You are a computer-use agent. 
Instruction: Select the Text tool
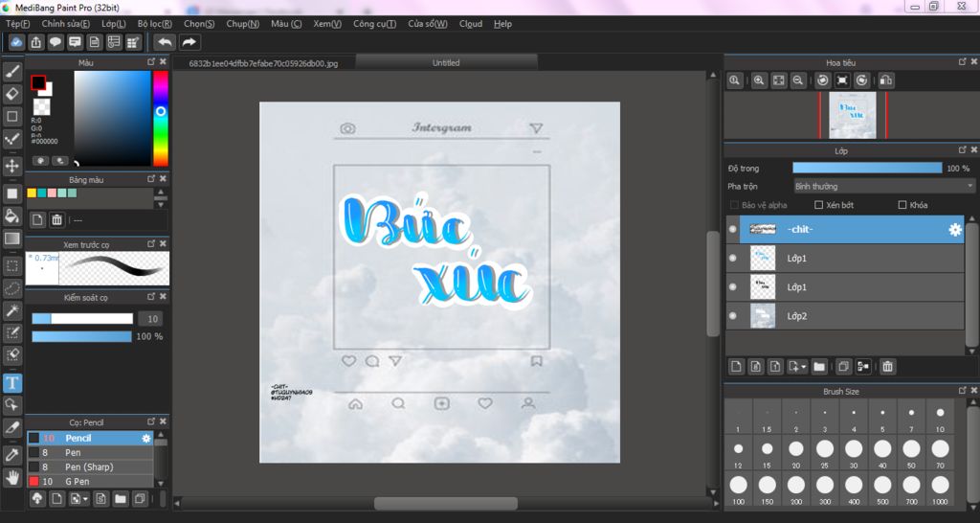(x=12, y=382)
